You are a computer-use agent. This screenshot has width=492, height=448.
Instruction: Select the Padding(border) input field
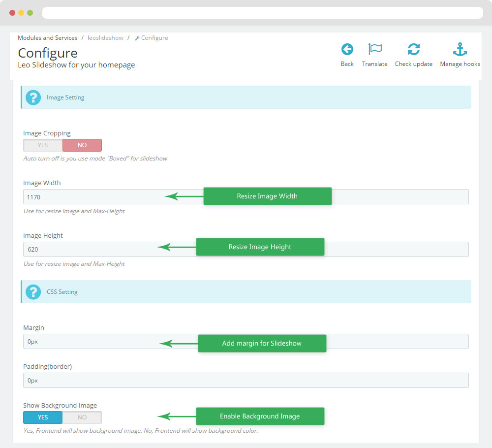(x=246, y=381)
